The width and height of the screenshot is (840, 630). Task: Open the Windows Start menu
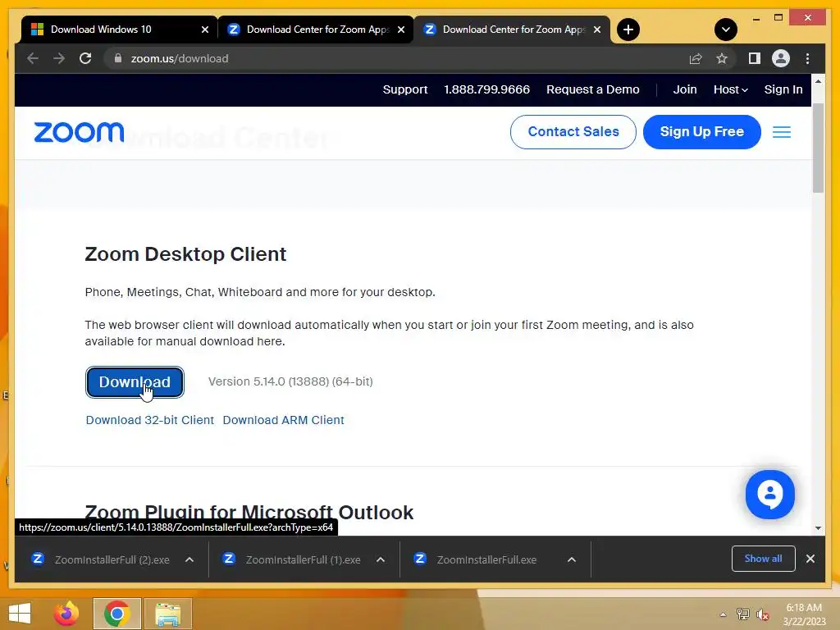[20, 614]
